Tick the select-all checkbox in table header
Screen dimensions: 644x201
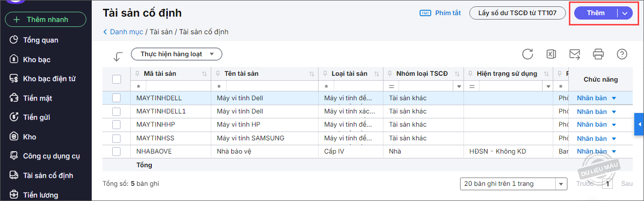click(x=117, y=79)
